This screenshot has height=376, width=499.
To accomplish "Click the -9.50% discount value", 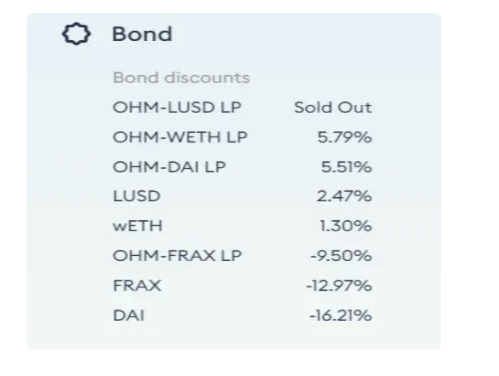I will 341,256.
